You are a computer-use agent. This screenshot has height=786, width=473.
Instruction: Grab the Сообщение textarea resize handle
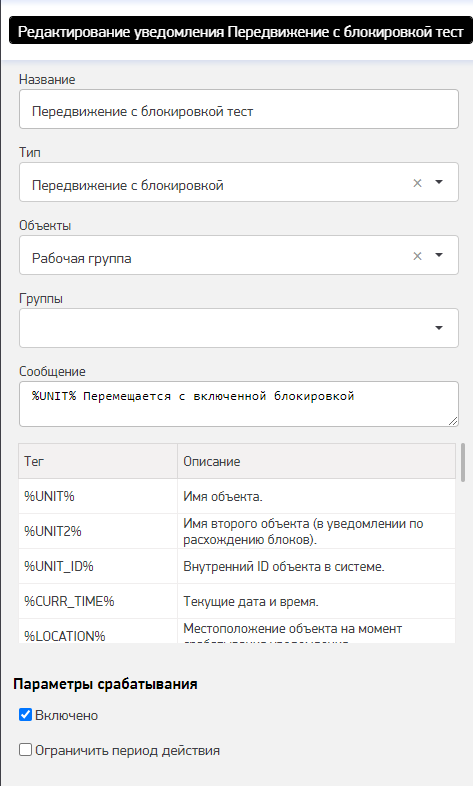coord(453,422)
